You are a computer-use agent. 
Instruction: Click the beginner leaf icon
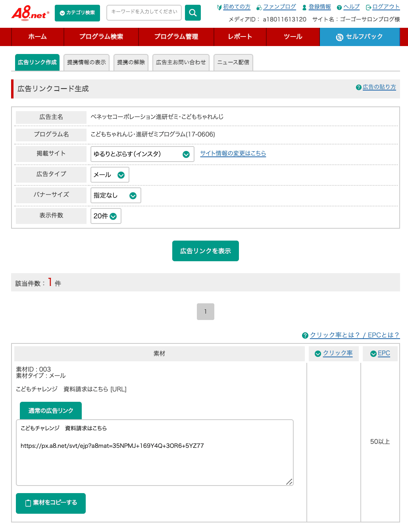[219, 7]
